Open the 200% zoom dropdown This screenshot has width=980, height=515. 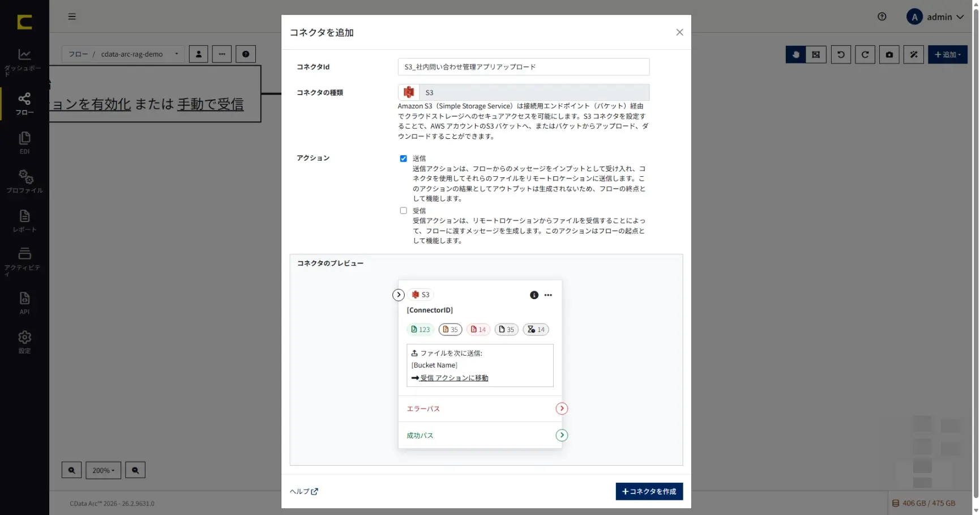pos(103,470)
